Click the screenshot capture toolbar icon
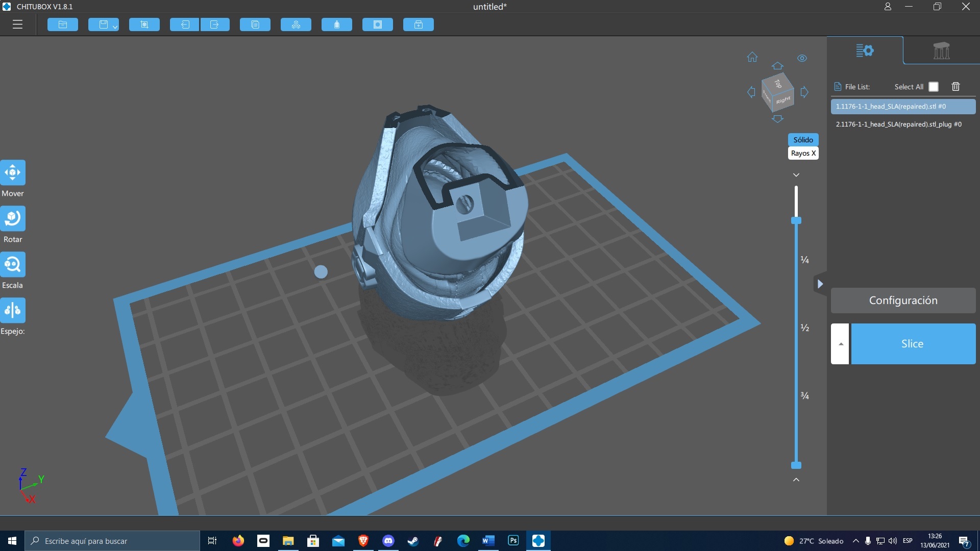The image size is (980, 551). click(144, 24)
